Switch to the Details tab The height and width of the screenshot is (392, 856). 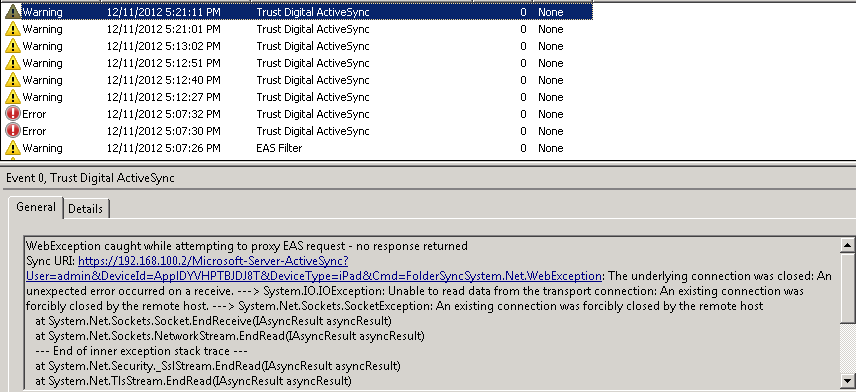pos(86,209)
